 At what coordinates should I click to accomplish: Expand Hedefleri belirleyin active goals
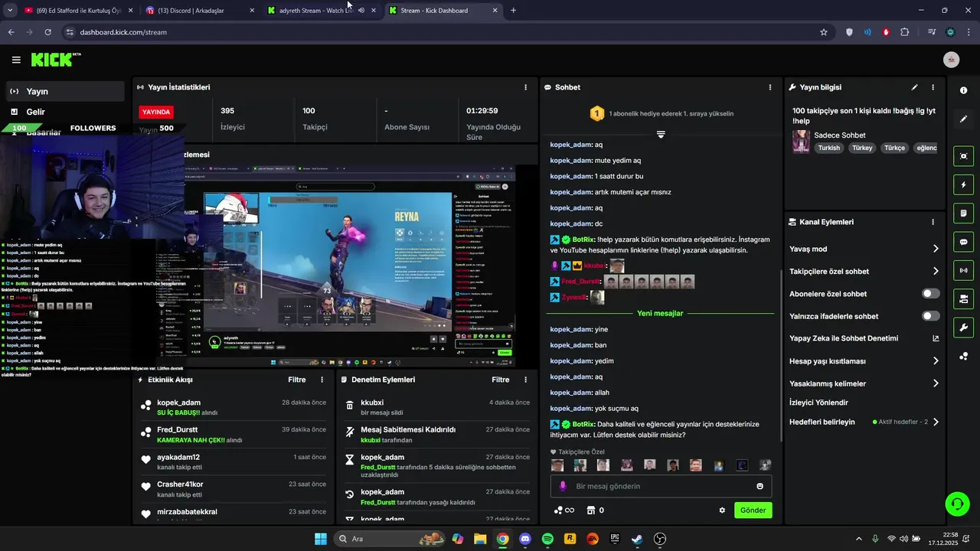coord(936,422)
